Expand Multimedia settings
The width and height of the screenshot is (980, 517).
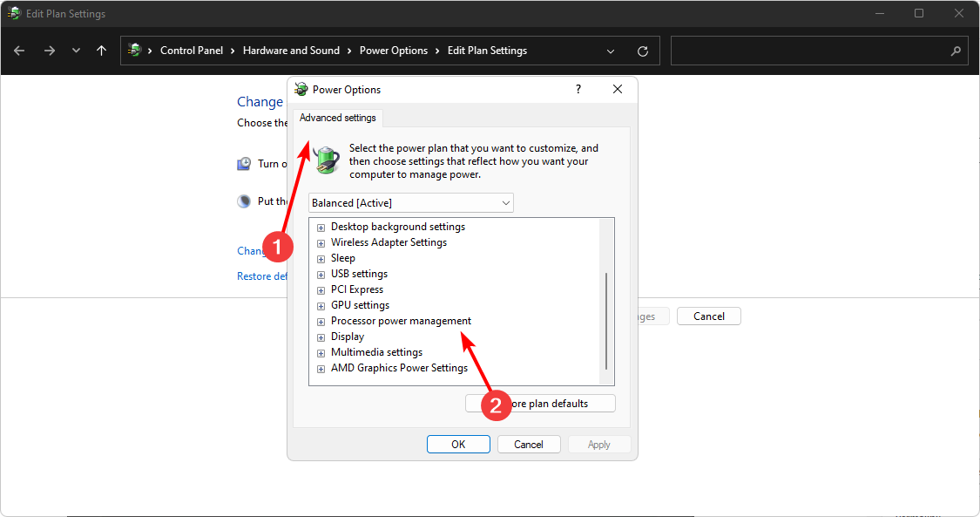(321, 353)
